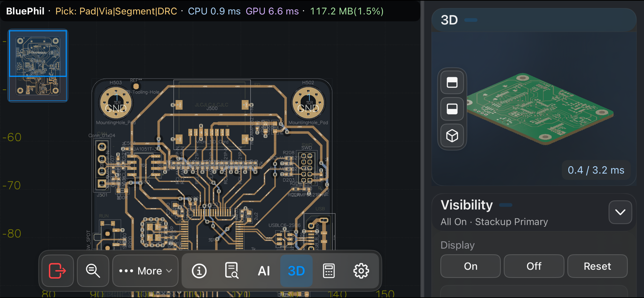The image size is (644, 298).
Task: Select the 3D bottom view icon
Action: (x=452, y=109)
